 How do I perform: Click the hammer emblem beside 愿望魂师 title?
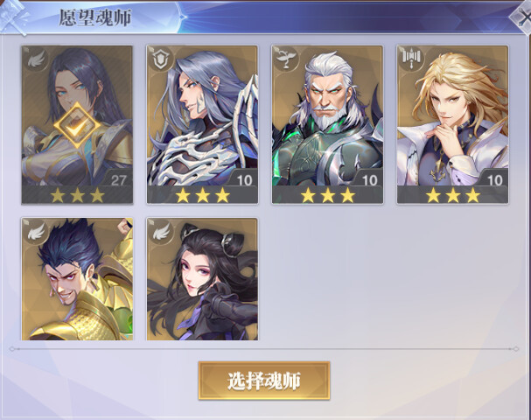pos(13,17)
